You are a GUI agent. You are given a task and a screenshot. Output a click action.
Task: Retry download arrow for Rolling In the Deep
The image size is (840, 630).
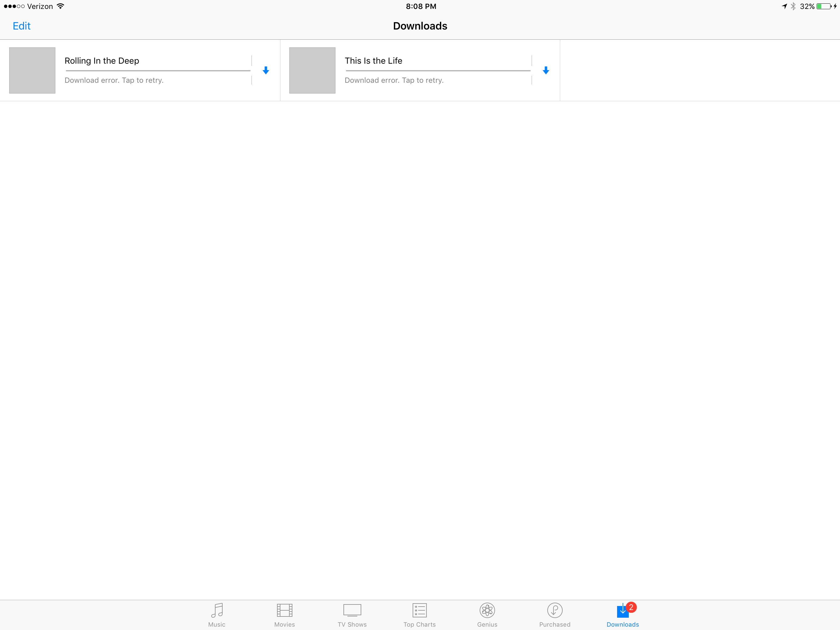(x=266, y=70)
